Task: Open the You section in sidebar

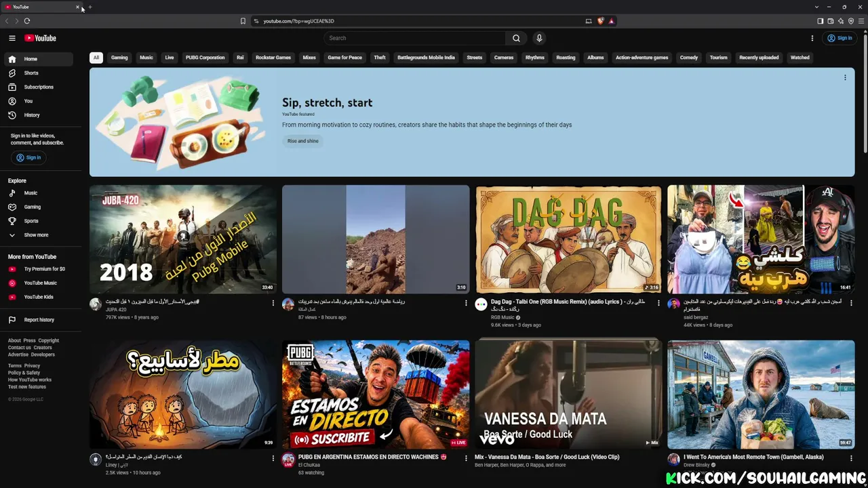Action: pos(39,101)
